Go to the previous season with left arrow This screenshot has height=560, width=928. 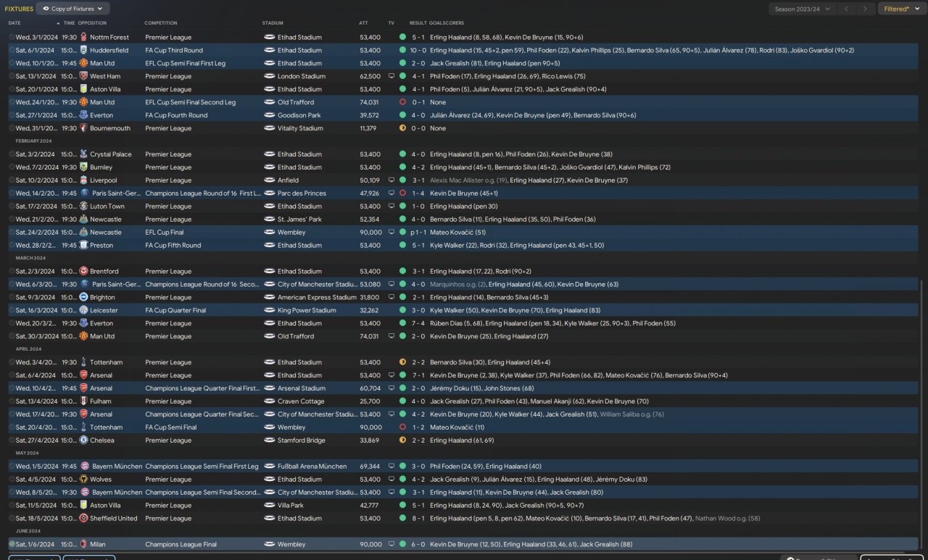[846, 9]
